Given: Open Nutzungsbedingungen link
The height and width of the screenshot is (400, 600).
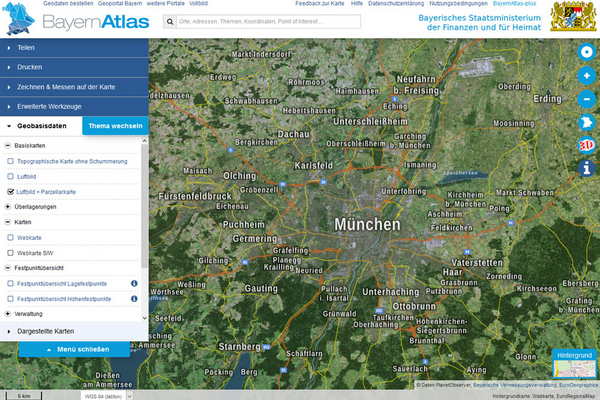Looking at the screenshot, I should point(458,3).
